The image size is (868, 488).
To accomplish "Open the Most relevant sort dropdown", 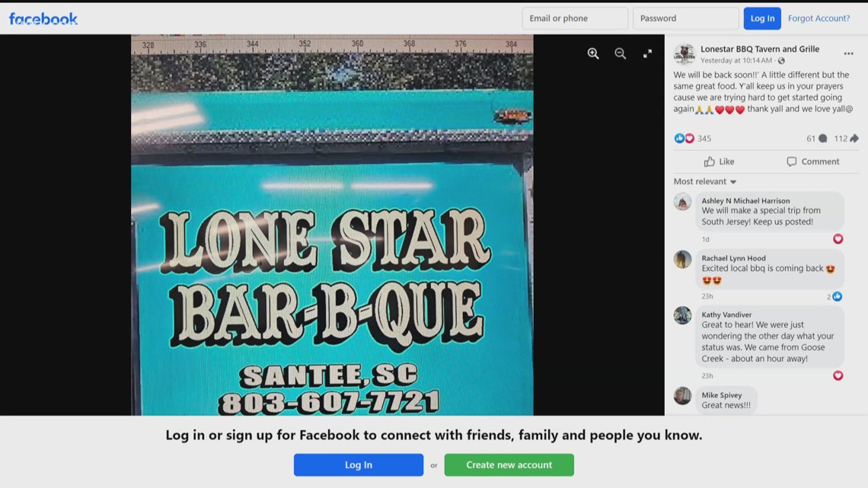I will [x=704, y=181].
